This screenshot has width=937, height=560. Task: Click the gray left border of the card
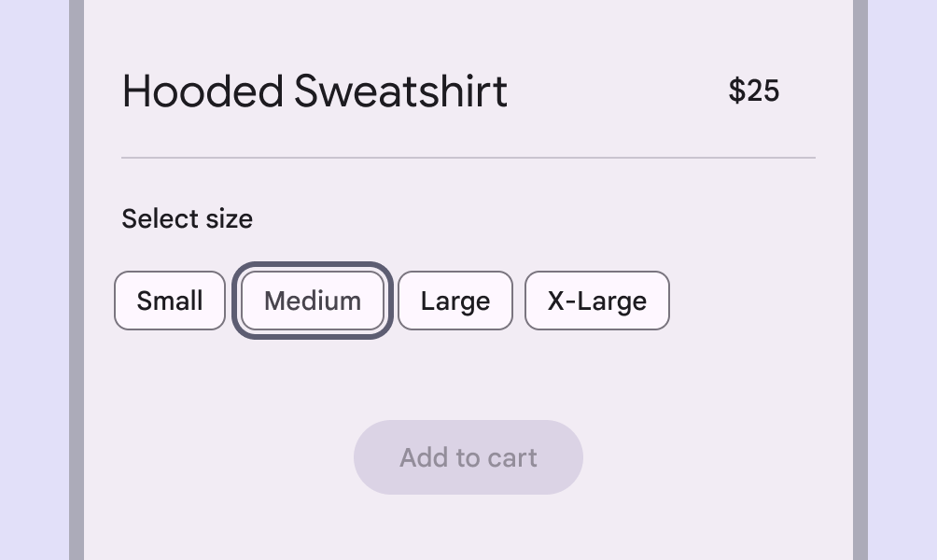point(77,280)
